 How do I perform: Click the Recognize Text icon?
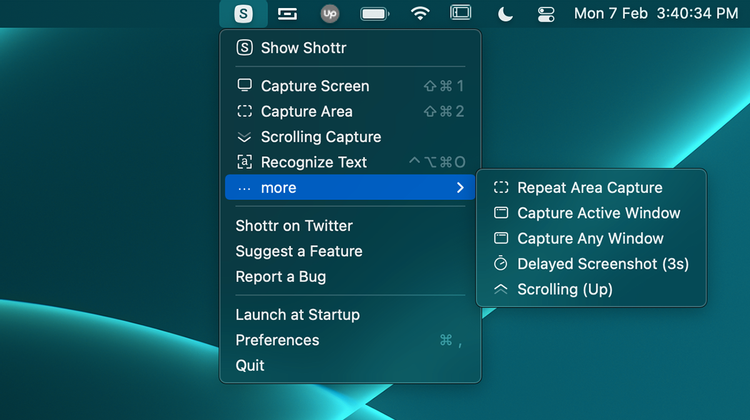coord(244,162)
